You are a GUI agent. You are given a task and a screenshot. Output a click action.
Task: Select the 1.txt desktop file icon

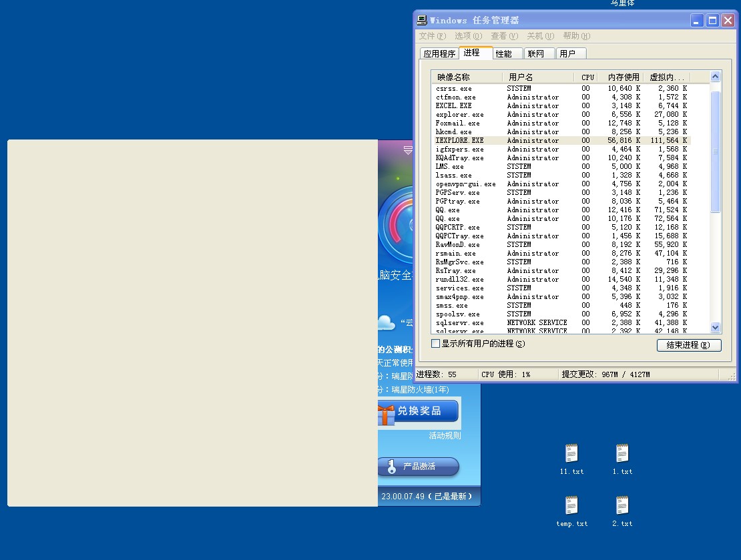[x=622, y=453]
